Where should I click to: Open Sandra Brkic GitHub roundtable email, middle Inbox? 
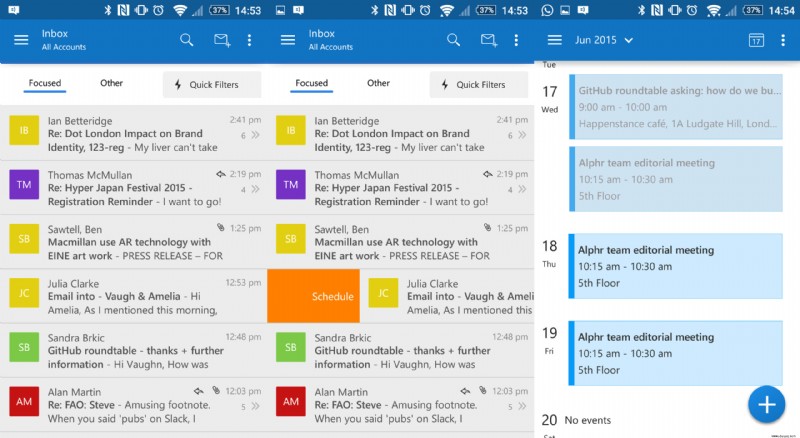click(x=401, y=351)
